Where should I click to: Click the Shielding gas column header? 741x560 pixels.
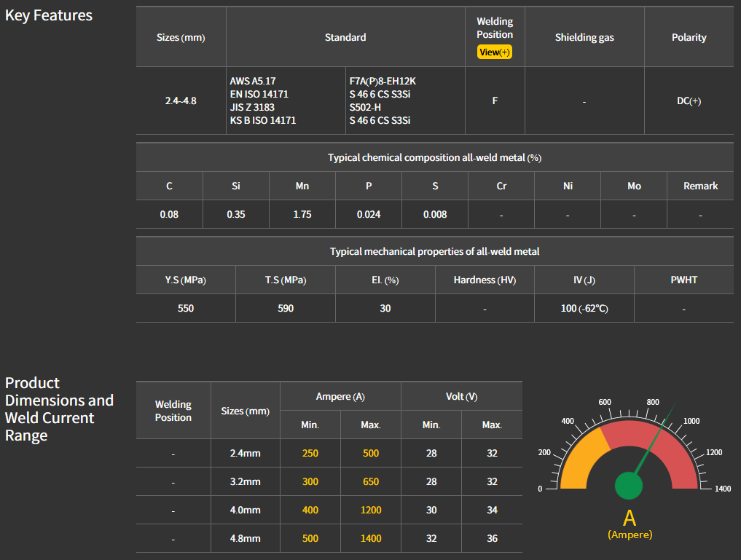click(x=584, y=37)
